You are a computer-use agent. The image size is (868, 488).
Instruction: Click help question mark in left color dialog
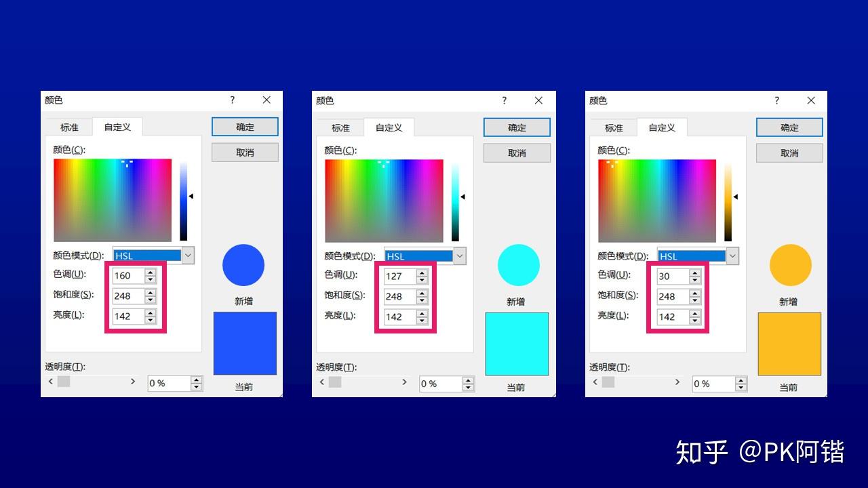coord(232,100)
